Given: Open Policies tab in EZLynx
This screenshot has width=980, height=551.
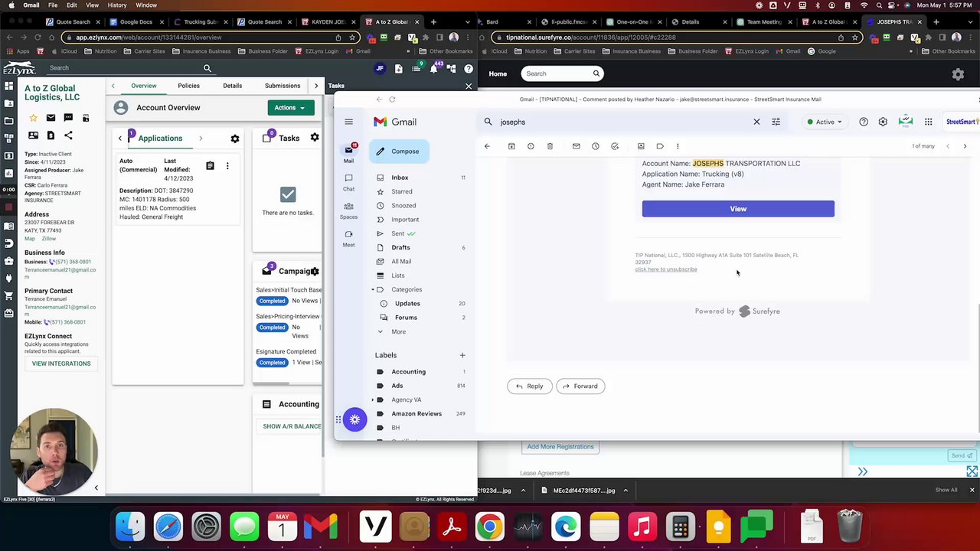Looking at the screenshot, I should [x=188, y=86].
